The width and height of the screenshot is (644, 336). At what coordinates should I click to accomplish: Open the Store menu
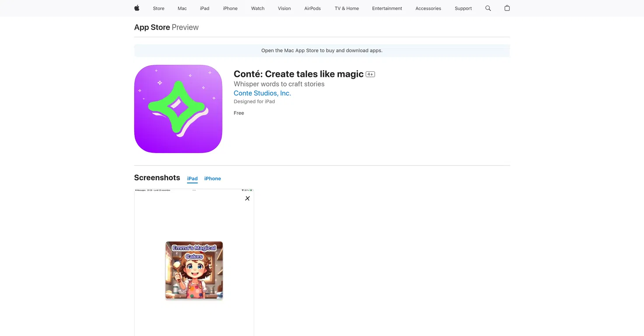(159, 8)
